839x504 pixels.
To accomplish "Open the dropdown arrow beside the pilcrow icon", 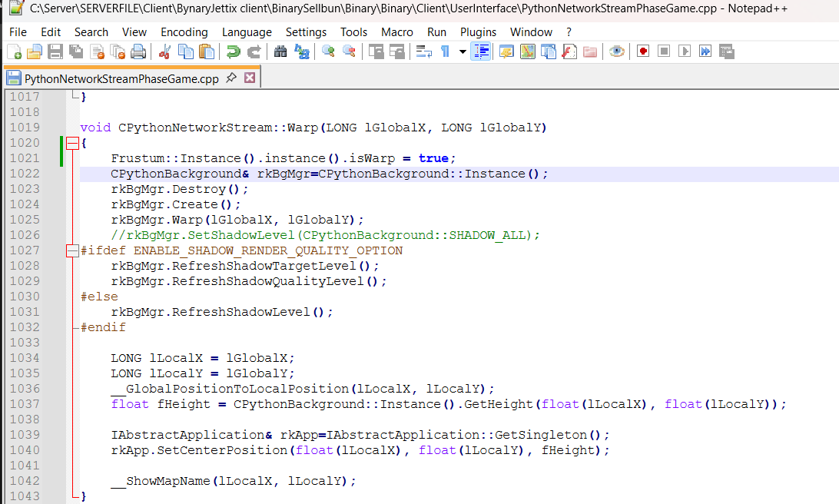I will coord(463,52).
